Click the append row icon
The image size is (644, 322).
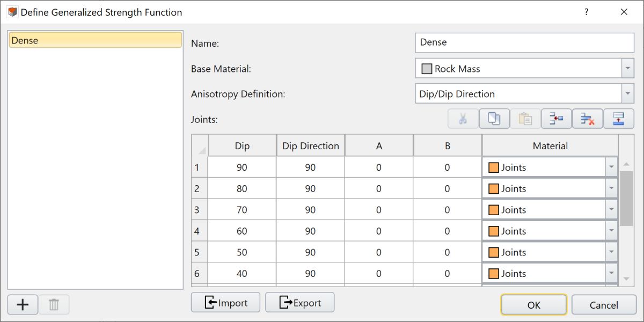point(618,119)
